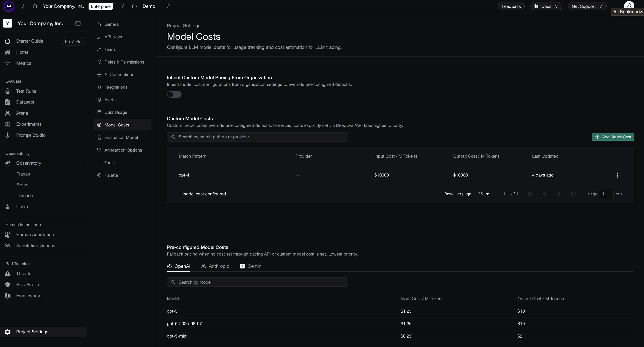Open the Integrations settings page
Screen dimensions: 644x347
123,87
